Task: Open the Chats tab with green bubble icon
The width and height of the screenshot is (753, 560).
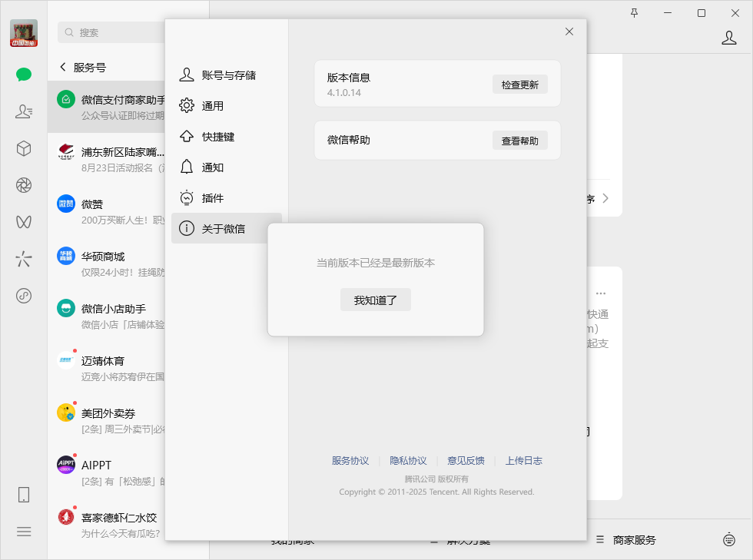Action: click(x=24, y=75)
